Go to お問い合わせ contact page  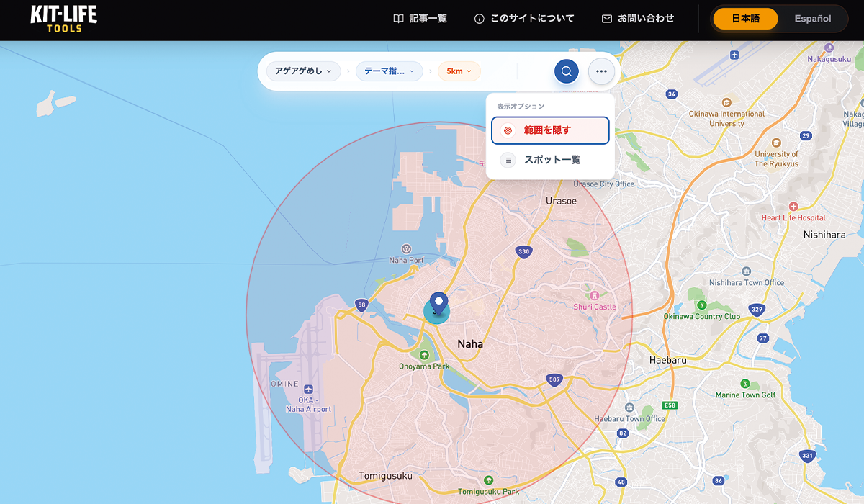click(638, 19)
